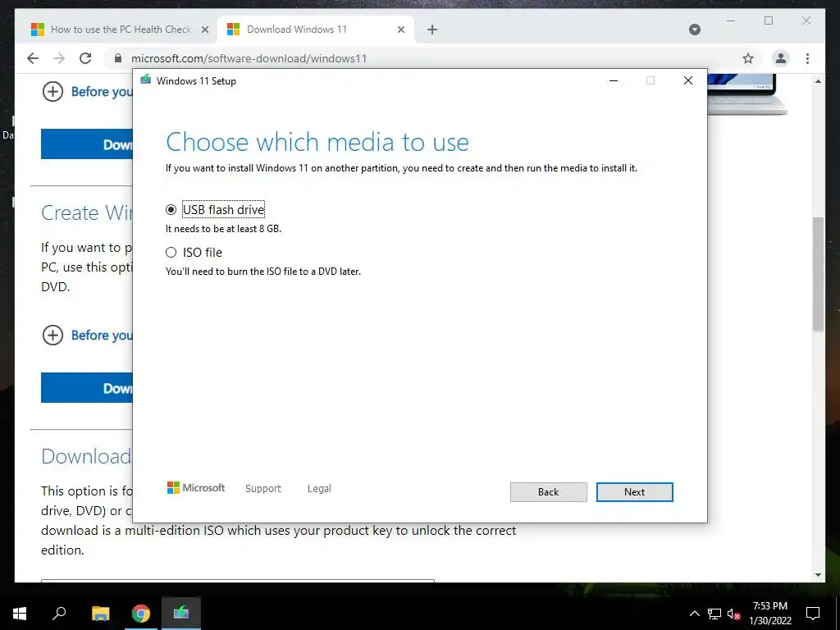Close the PC Health Check tab
This screenshot has height=630, width=840.
(204, 30)
